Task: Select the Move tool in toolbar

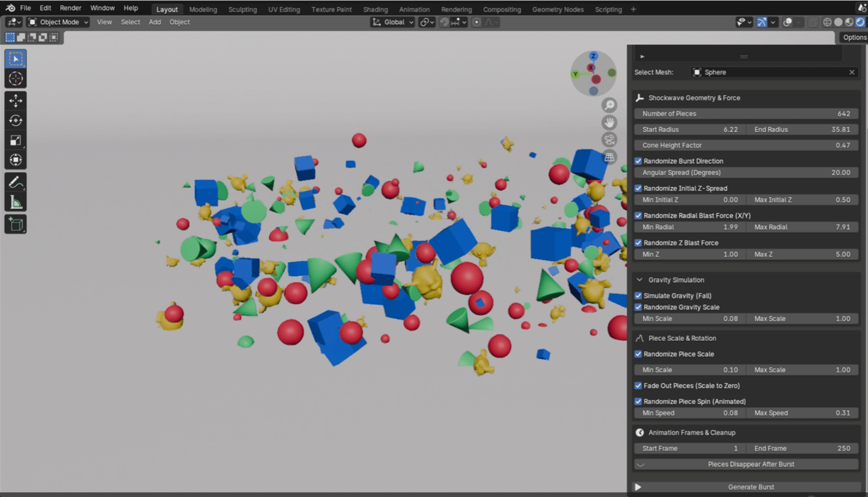Action: click(16, 101)
